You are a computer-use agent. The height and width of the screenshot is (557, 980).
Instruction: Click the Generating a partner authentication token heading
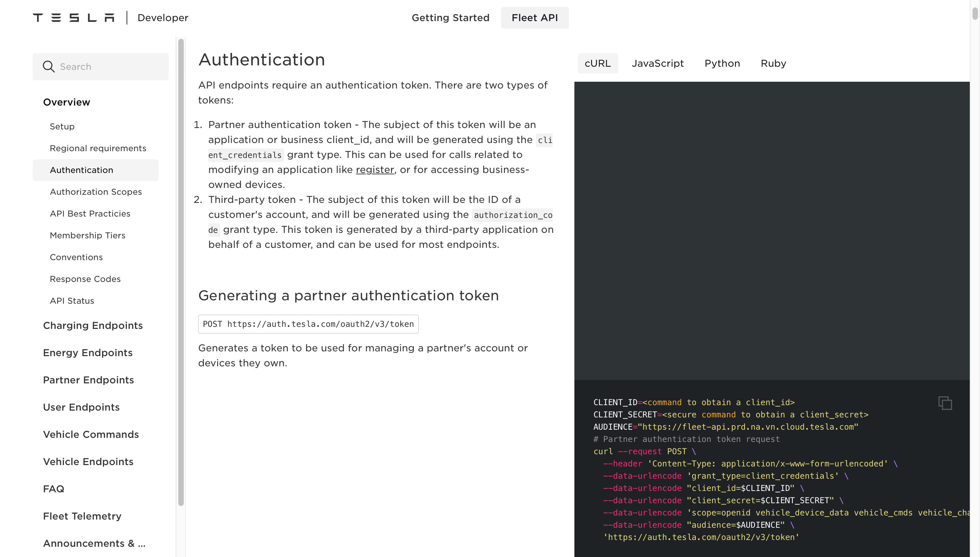click(x=348, y=295)
